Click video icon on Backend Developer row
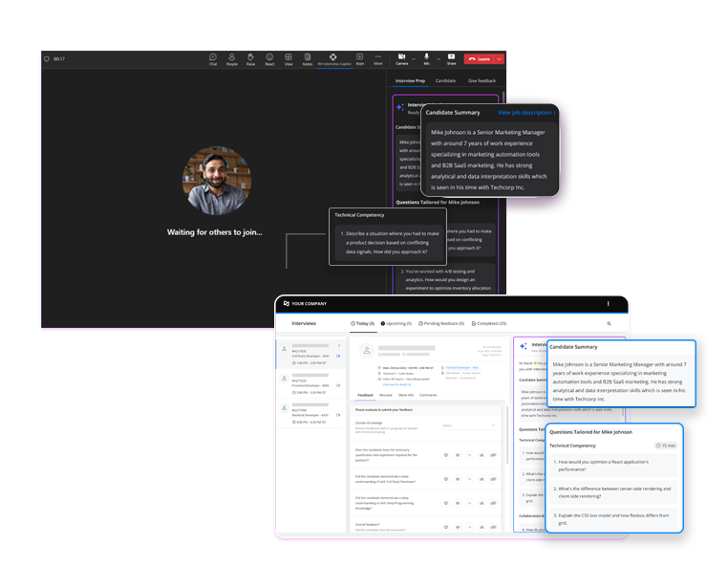The width and height of the screenshot is (728, 567). pyautogui.click(x=338, y=415)
